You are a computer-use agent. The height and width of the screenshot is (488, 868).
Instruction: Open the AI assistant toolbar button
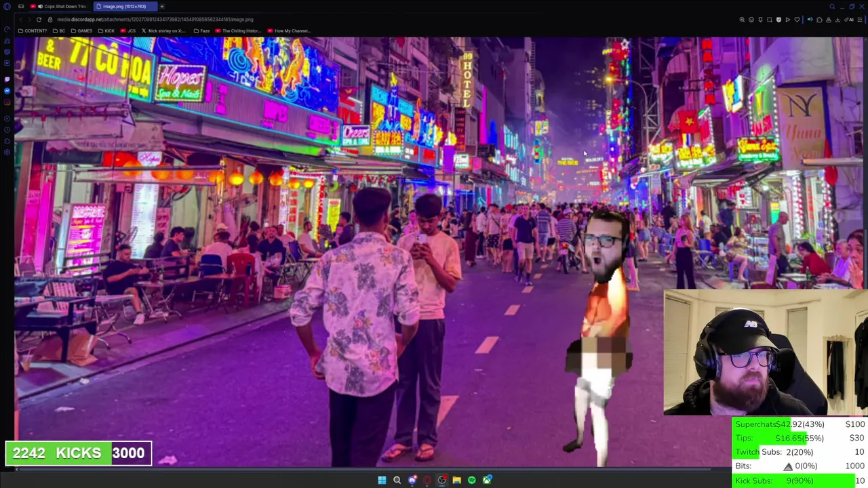coord(850,20)
